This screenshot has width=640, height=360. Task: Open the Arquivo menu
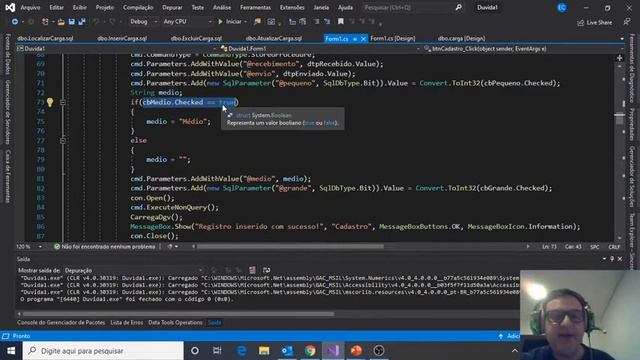[30, 7]
